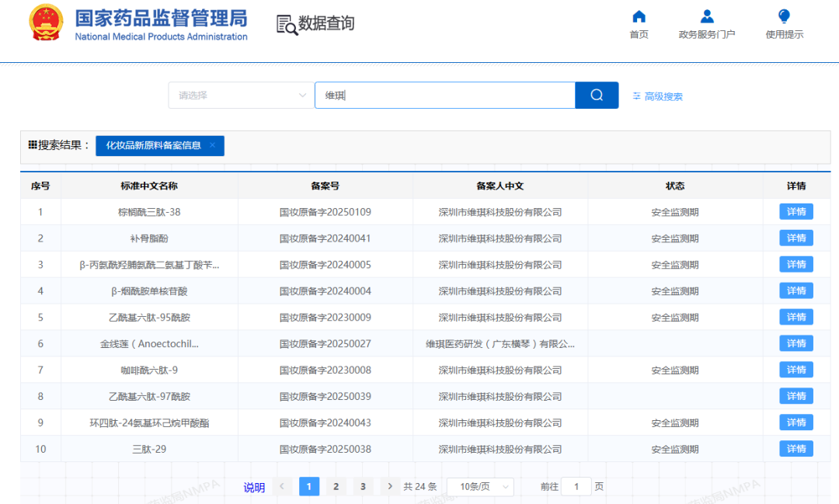This screenshot has width=839, height=504.
Task: Click record number 国妆原备字20230008
Action: tap(325, 370)
